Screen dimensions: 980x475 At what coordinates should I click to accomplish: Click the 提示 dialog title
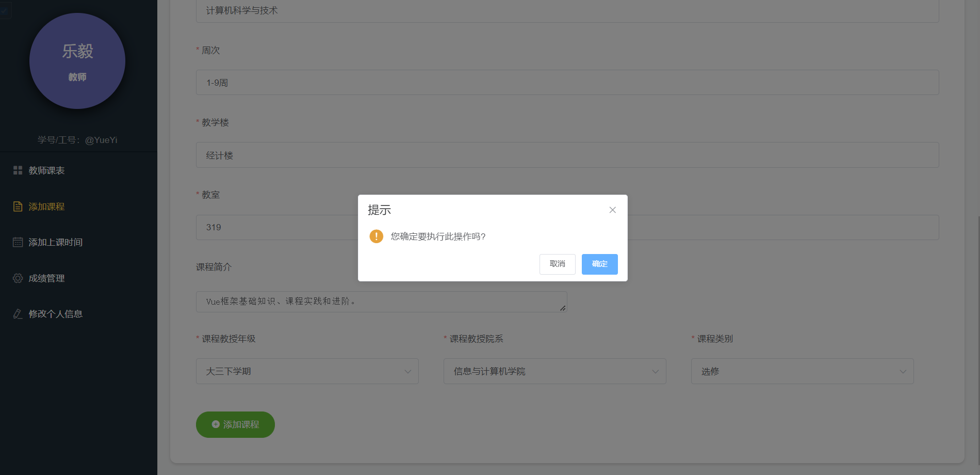[x=379, y=210]
